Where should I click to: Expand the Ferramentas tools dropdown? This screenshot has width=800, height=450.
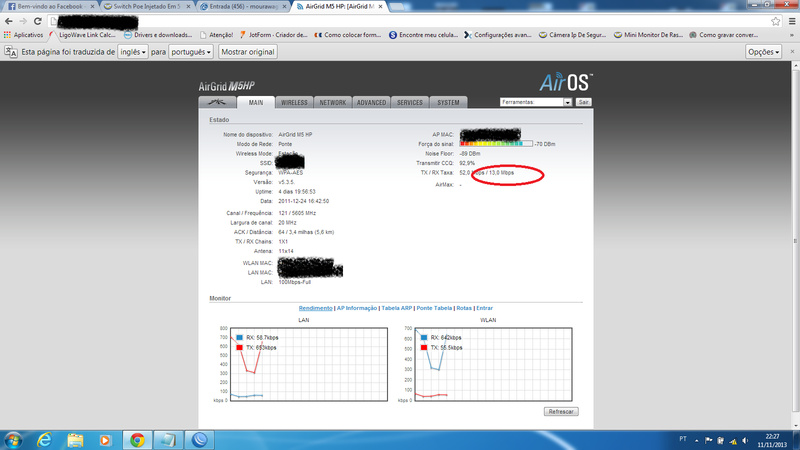point(536,102)
